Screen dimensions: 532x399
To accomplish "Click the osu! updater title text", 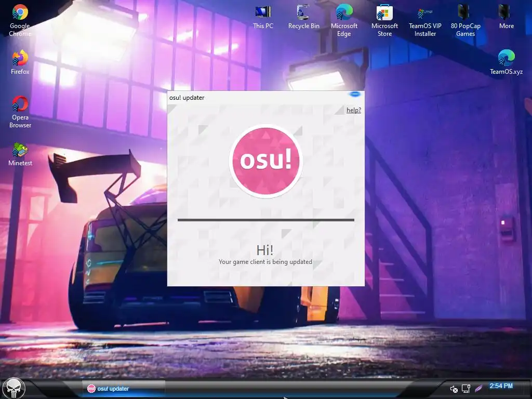I will (187, 98).
